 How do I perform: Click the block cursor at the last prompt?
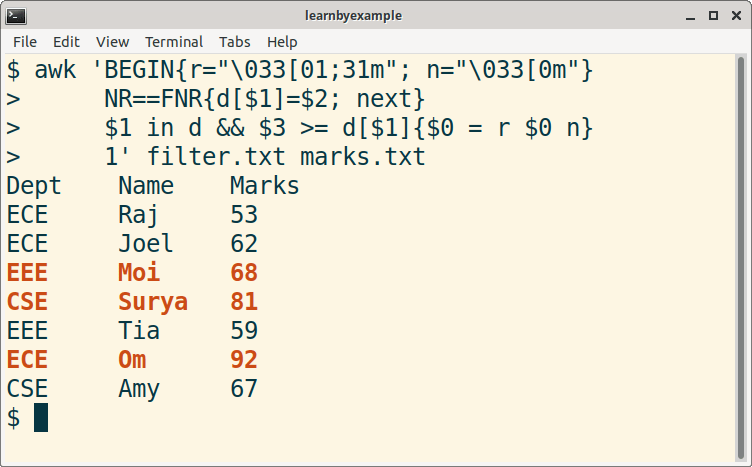pyautogui.click(x=41, y=418)
